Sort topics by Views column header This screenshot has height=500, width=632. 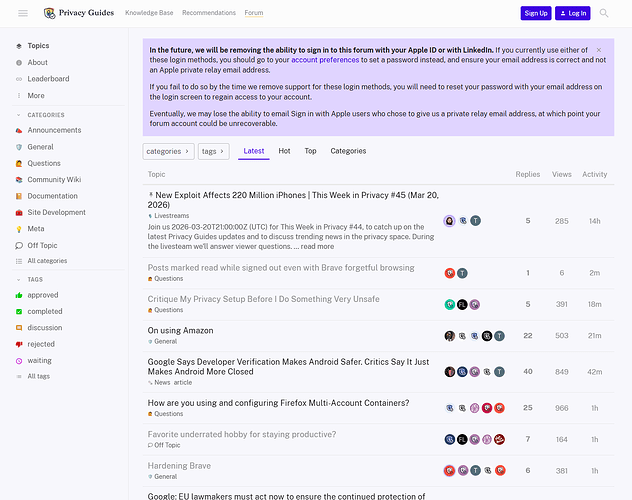[561, 174]
